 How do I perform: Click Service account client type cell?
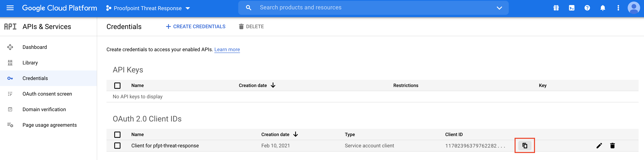(369, 146)
